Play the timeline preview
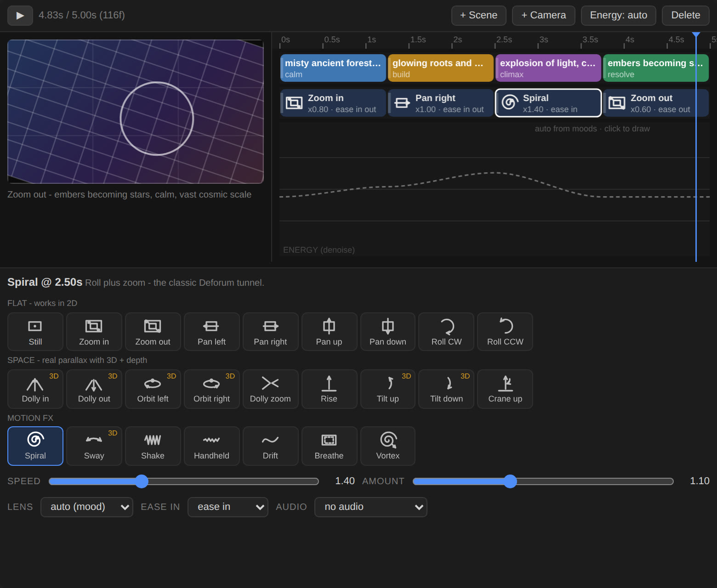This screenshot has width=717, height=588. click(x=20, y=15)
